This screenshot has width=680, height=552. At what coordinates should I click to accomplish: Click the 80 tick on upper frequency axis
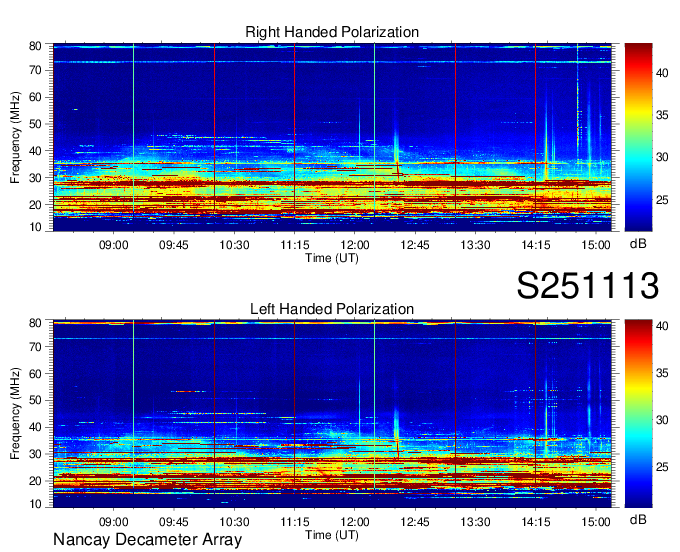[x=34, y=46]
